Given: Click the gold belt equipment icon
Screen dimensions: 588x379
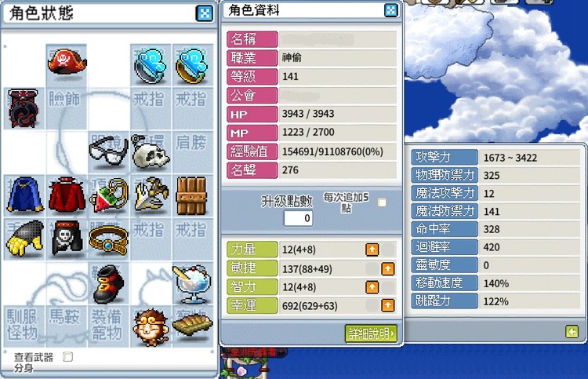Looking at the screenshot, I should [109, 239].
